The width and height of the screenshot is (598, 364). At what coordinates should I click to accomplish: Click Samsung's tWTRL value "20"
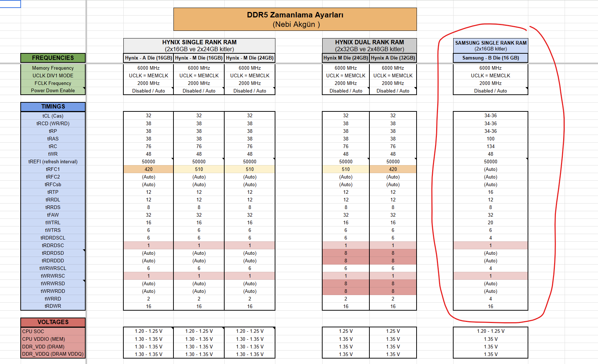pyautogui.click(x=491, y=222)
